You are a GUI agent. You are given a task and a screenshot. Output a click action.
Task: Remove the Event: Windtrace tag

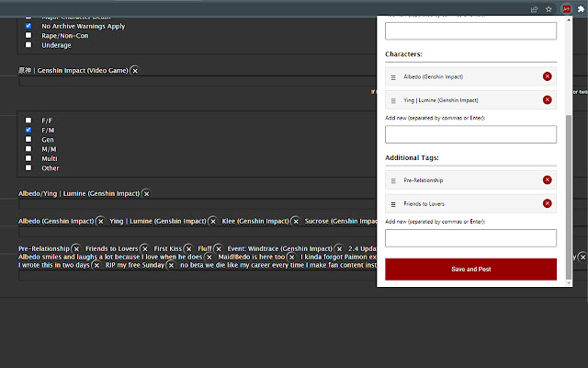(339, 248)
